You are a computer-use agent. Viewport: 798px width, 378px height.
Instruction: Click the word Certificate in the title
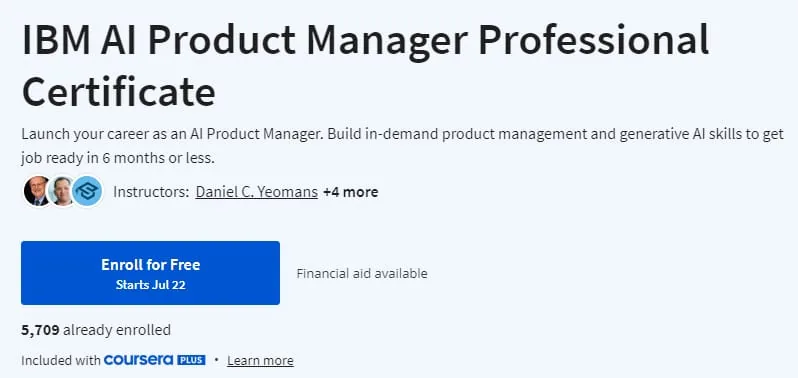click(x=119, y=91)
